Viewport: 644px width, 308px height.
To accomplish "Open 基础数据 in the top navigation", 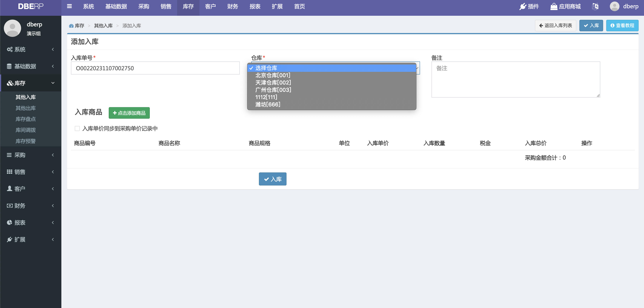I will pos(116,7).
